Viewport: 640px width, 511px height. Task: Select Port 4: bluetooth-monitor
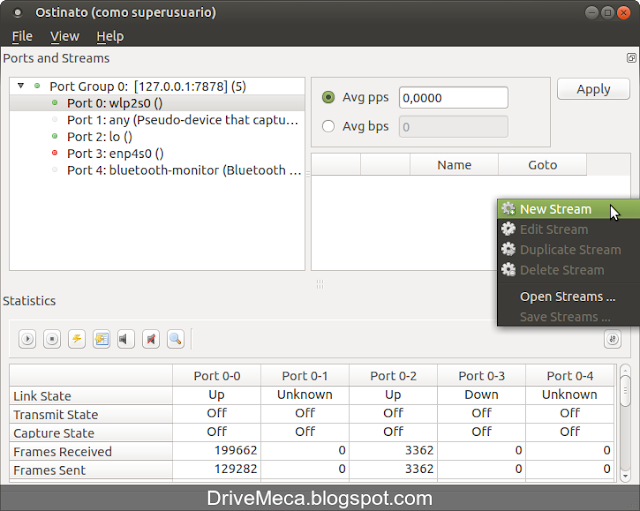pos(157,170)
